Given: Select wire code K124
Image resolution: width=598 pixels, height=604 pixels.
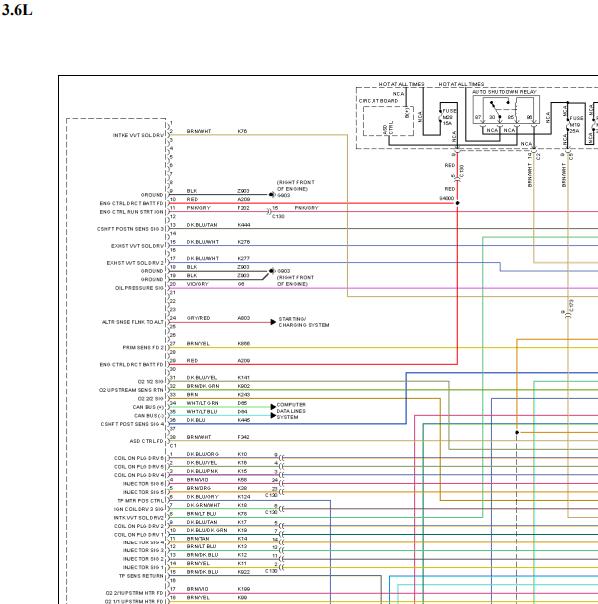Looking at the screenshot, I should tap(244, 497).
